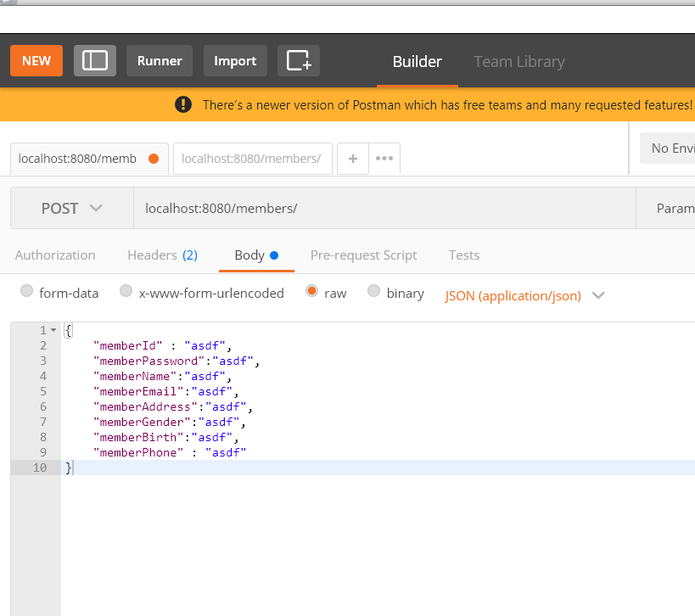695x616 pixels.
Task: Select the binary radio button
Action: 373,291
